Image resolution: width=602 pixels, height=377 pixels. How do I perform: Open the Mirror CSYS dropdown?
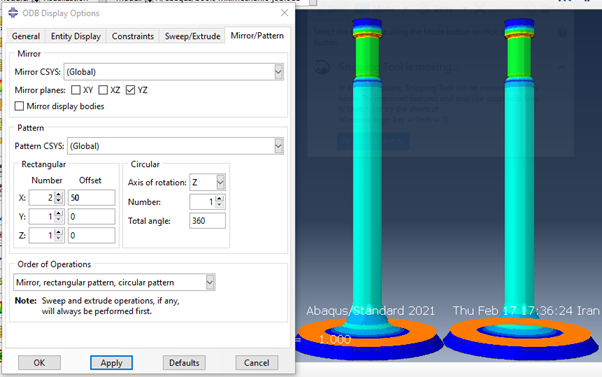tap(278, 72)
